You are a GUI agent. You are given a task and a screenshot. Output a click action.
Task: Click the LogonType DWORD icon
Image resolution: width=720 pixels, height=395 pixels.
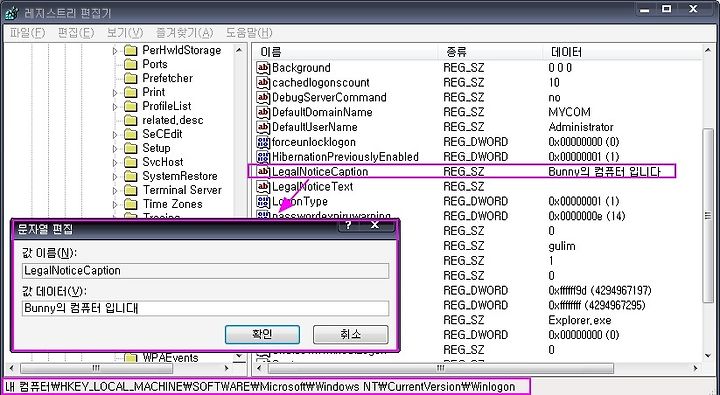pyautogui.click(x=263, y=201)
